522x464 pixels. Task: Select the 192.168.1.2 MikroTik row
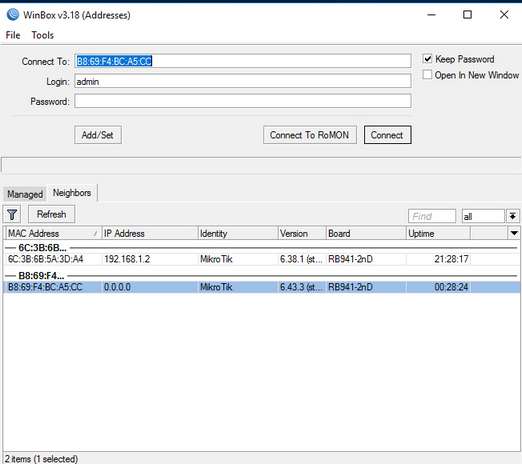click(x=261, y=259)
